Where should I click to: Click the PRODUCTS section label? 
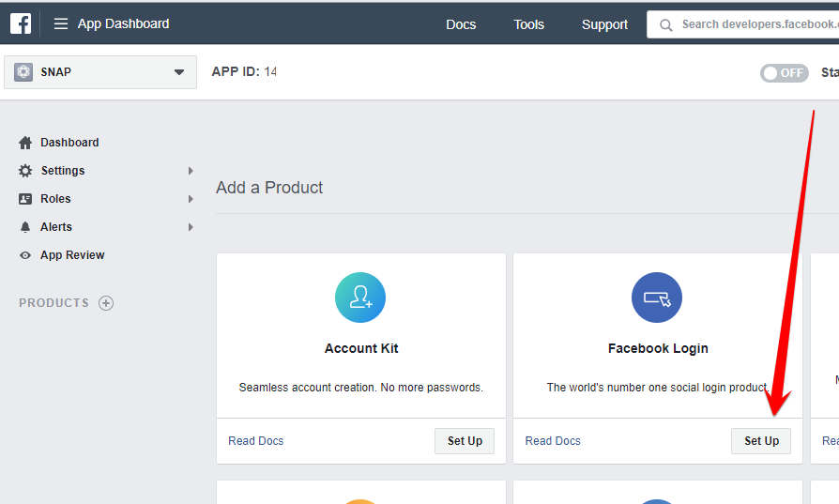tap(54, 303)
